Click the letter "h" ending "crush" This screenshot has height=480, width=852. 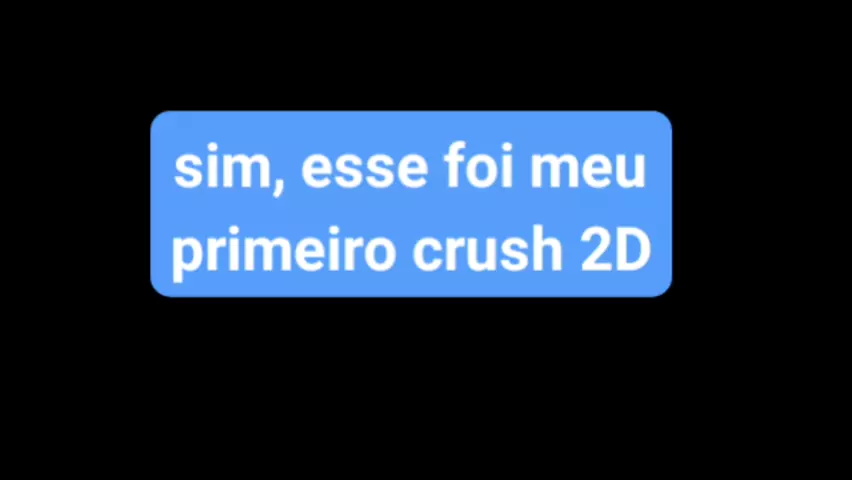tap(547, 249)
